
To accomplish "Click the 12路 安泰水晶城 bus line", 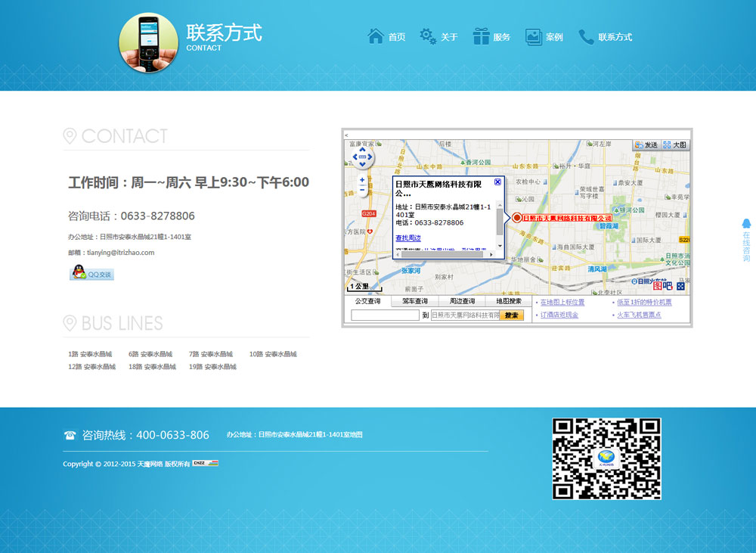I will 92,367.
